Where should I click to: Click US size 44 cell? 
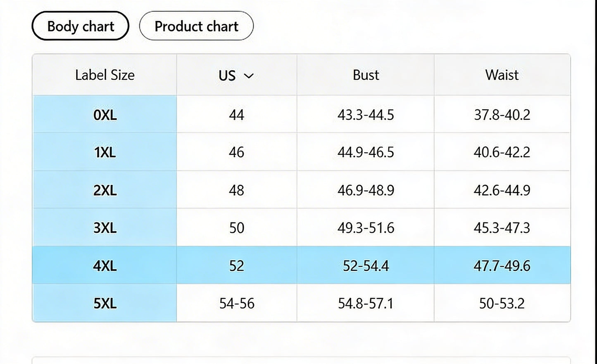236,114
